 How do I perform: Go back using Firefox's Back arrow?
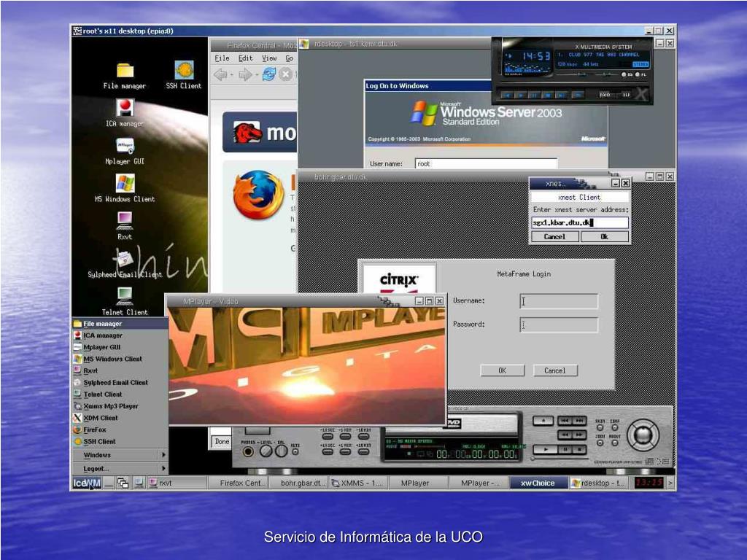click(x=220, y=75)
